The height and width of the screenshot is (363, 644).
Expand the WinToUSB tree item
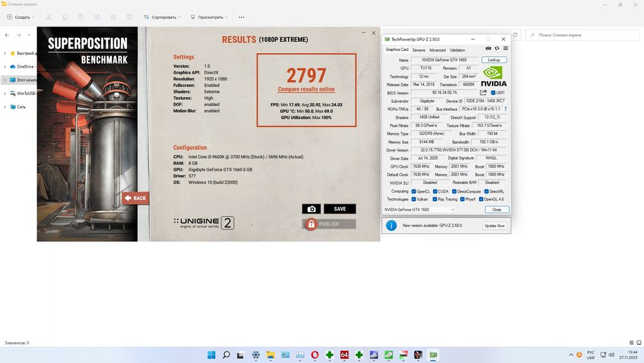pyautogui.click(x=5, y=93)
